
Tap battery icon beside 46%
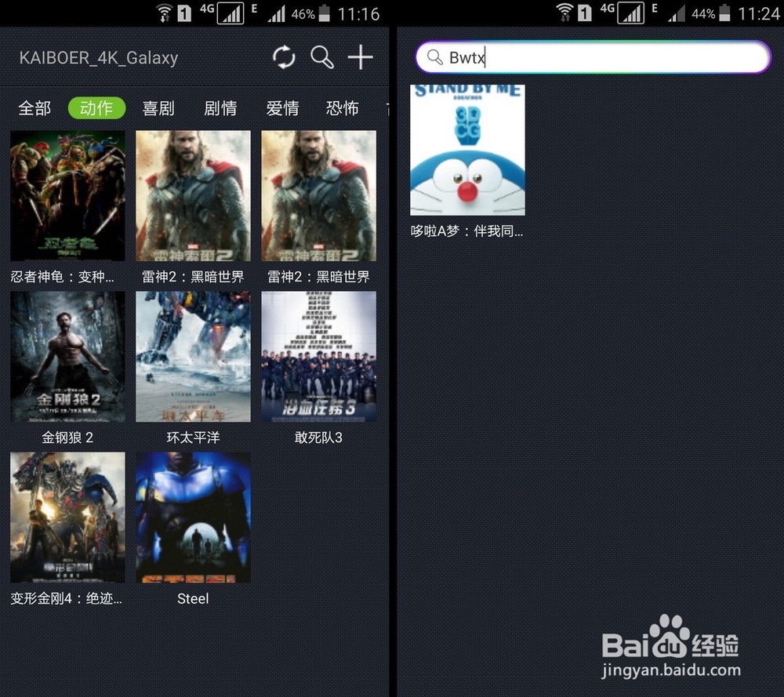click(x=324, y=13)
